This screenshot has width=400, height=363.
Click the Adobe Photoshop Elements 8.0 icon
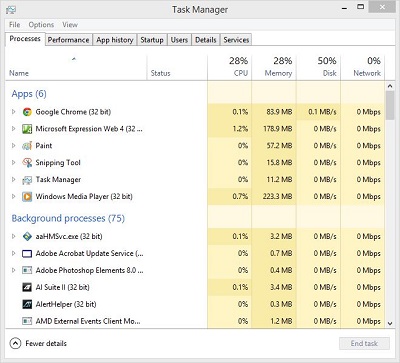[x=27, y=270]
